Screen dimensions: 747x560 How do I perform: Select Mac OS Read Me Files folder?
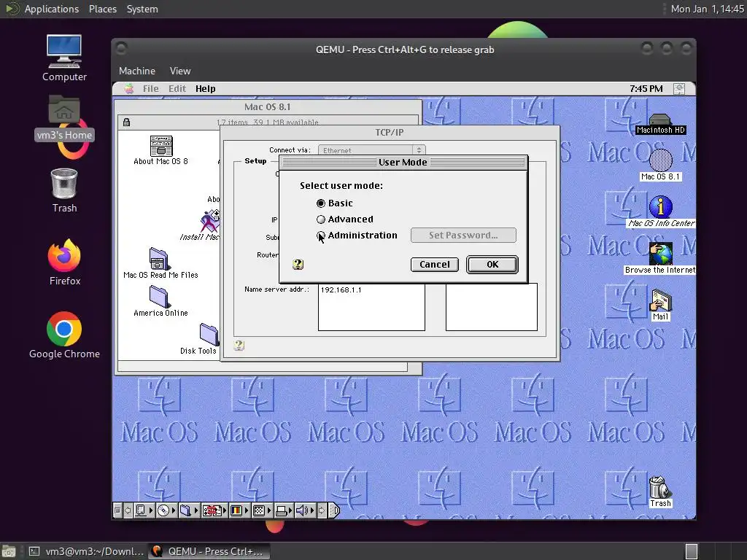[x=160, y=262]
